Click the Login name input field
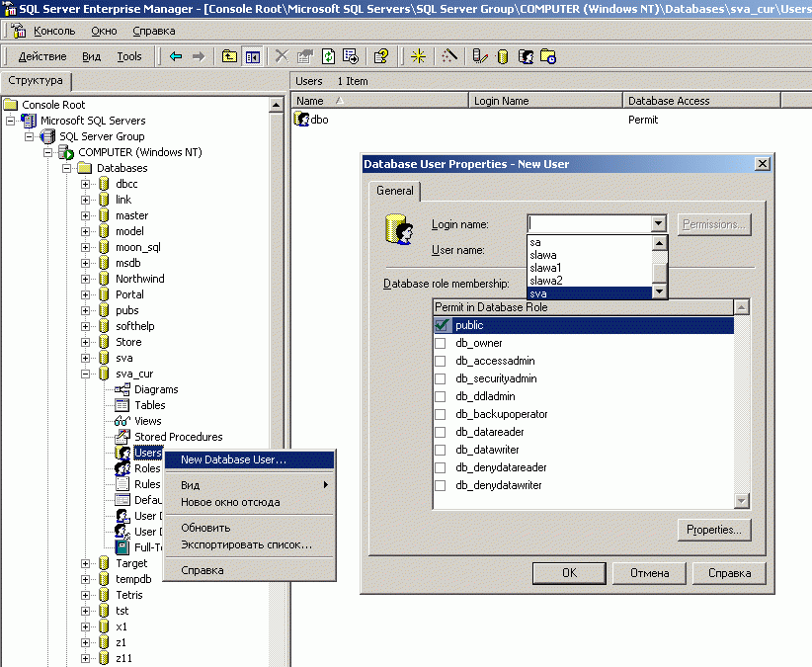 (x=590, y=223)
